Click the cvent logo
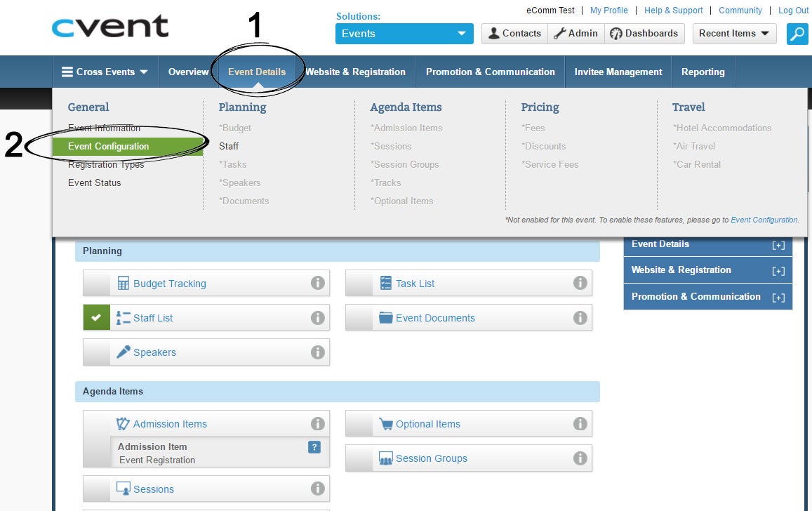The image size is (812, 511). 110,27
